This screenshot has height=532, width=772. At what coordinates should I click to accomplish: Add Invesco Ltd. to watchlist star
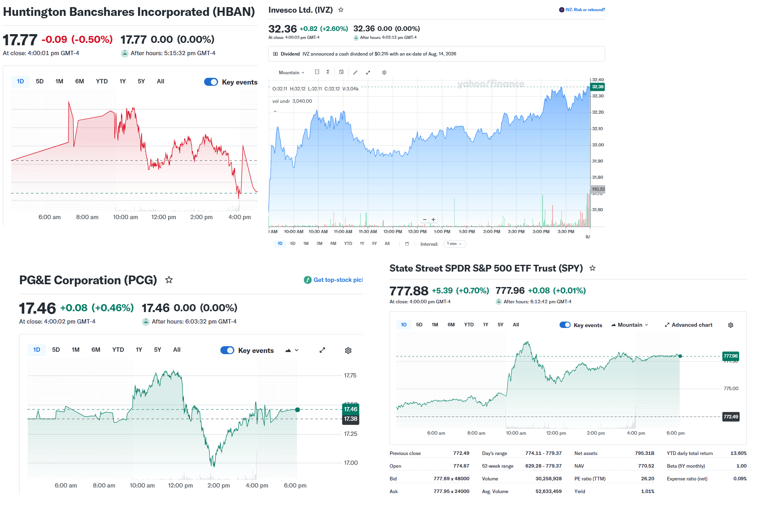(x=341, y=10)
